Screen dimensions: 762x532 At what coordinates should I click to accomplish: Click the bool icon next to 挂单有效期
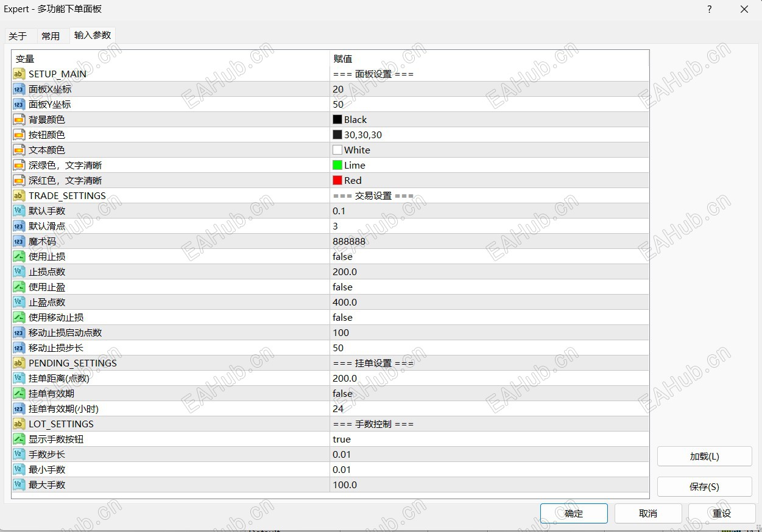(19, 393)
